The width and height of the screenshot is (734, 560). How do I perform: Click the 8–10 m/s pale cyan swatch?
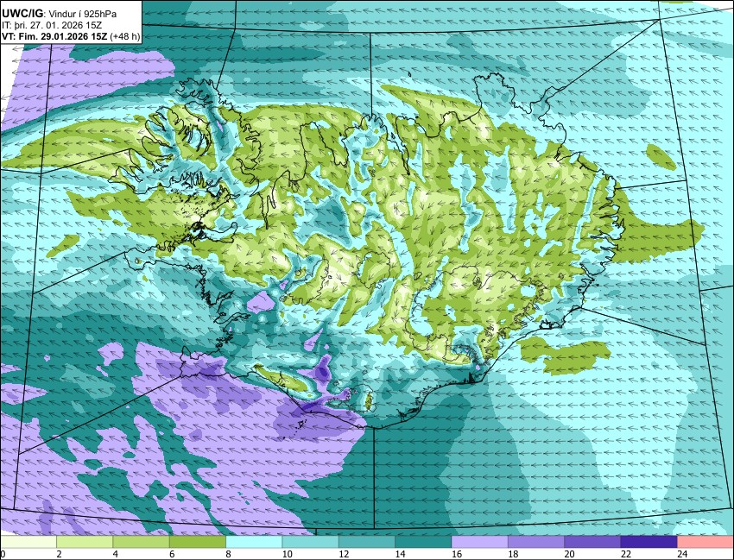(x=254, y=542)
